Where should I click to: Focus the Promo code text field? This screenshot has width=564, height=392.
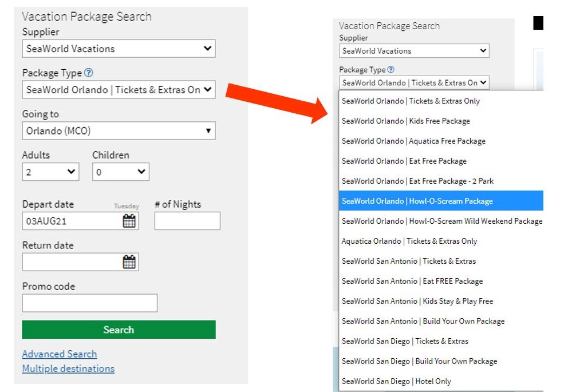click(89, 303)
